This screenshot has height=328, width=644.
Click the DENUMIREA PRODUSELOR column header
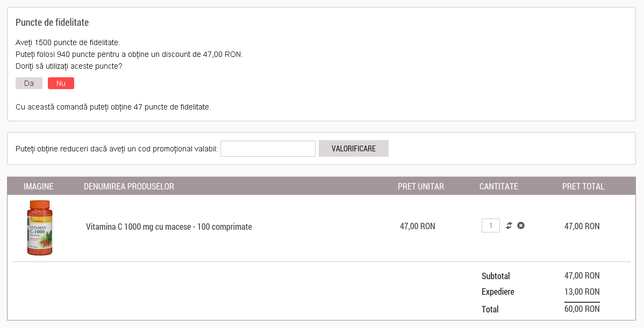129,187
